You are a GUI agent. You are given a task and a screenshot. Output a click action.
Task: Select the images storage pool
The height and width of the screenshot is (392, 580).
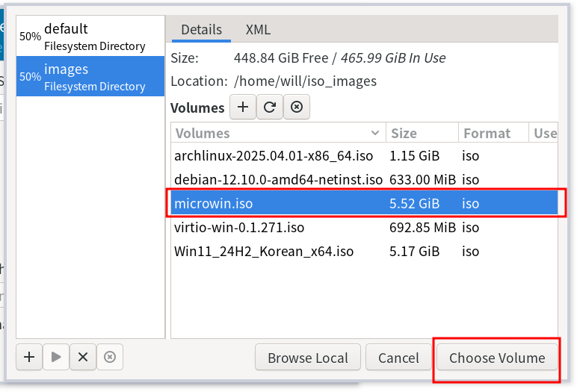(x=90, y=76)
